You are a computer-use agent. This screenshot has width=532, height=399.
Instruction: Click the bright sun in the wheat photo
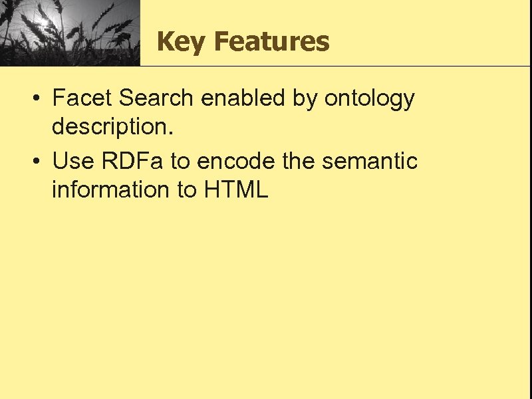45,23
